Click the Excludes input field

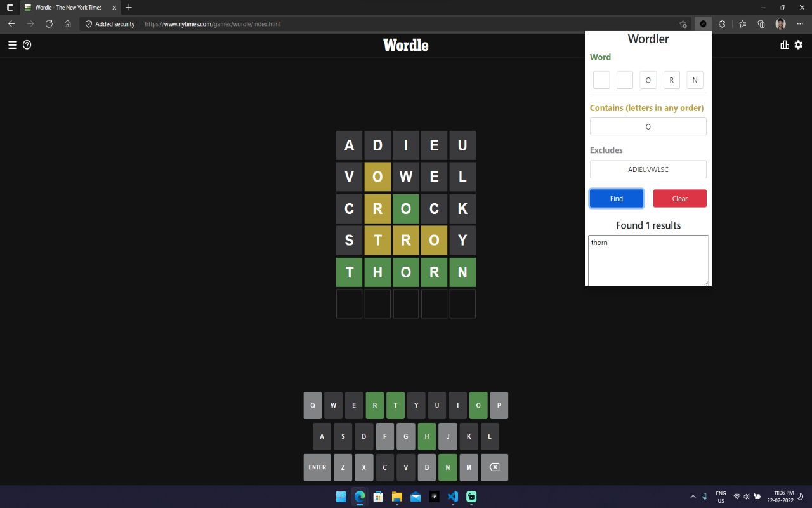coord(648,169)
